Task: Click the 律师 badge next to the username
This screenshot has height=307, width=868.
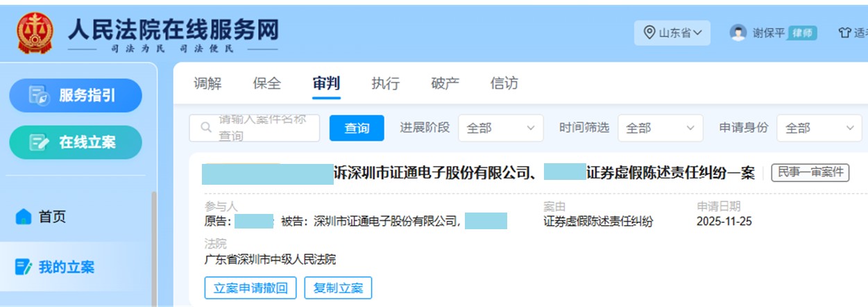Action: pyautogui.click(x=803, y=33)
